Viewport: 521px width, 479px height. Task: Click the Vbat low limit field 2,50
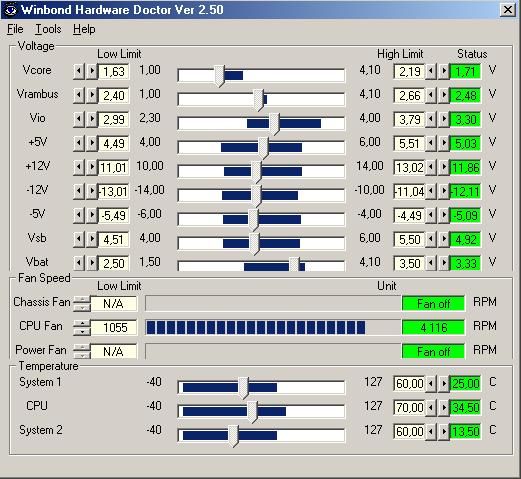[113, 263]
